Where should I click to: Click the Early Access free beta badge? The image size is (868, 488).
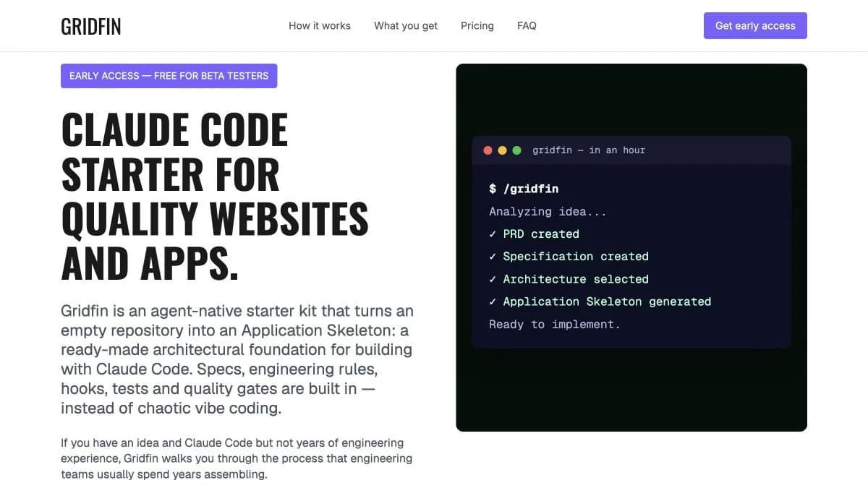tap(169, 76)
